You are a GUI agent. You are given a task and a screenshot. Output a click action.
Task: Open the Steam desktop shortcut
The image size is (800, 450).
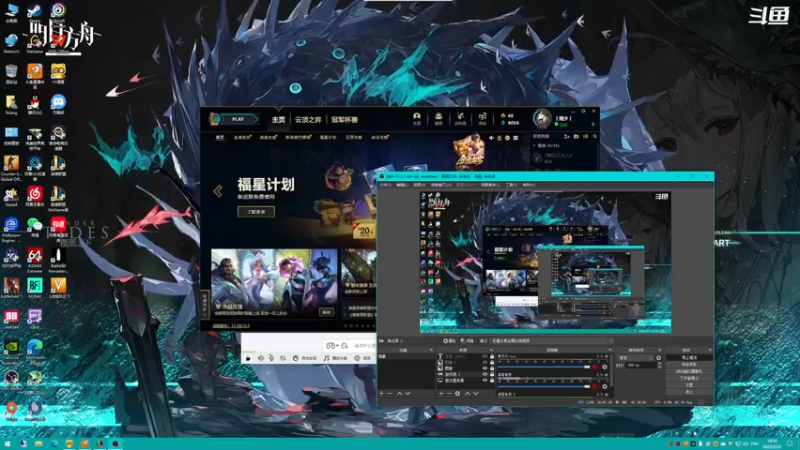point(35,11)
